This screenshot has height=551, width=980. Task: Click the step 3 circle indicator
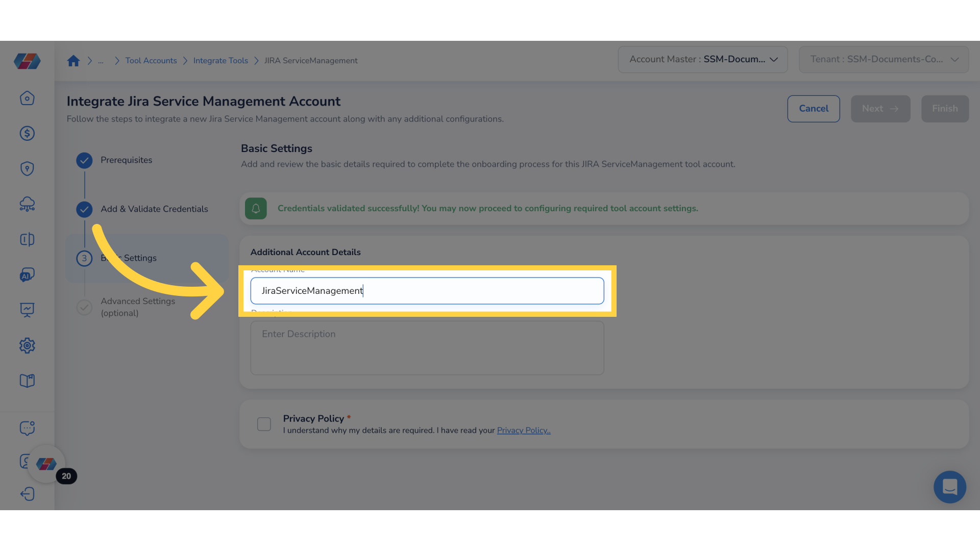pyautogui.click(x=84, y=258)
